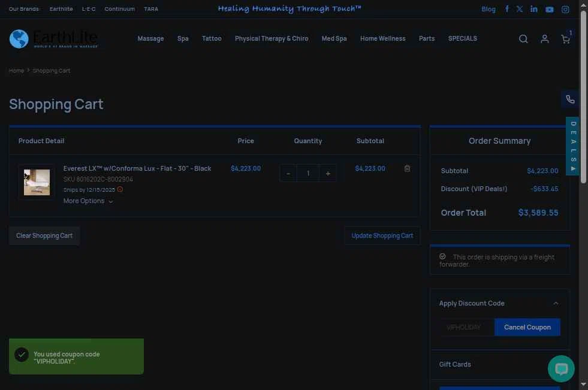588x390 pixels.
Task: Open the Facebook social link
Action: [507, 9]
